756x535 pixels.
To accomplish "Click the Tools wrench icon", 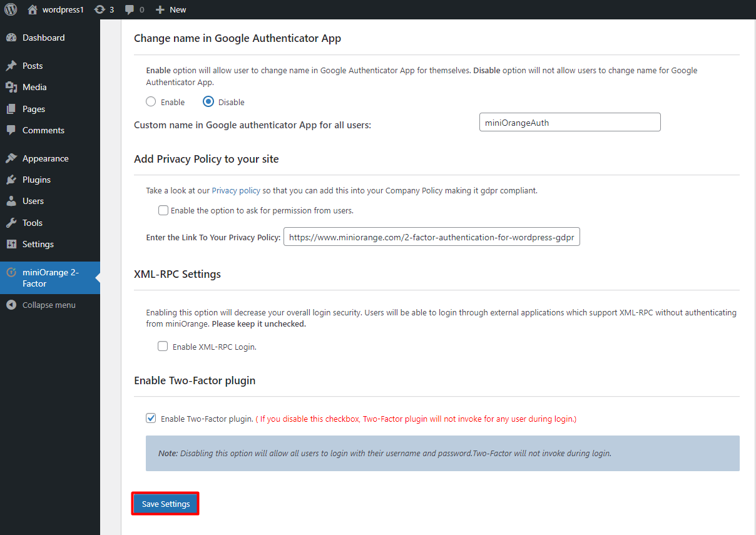I will click(x=11, y=223).
